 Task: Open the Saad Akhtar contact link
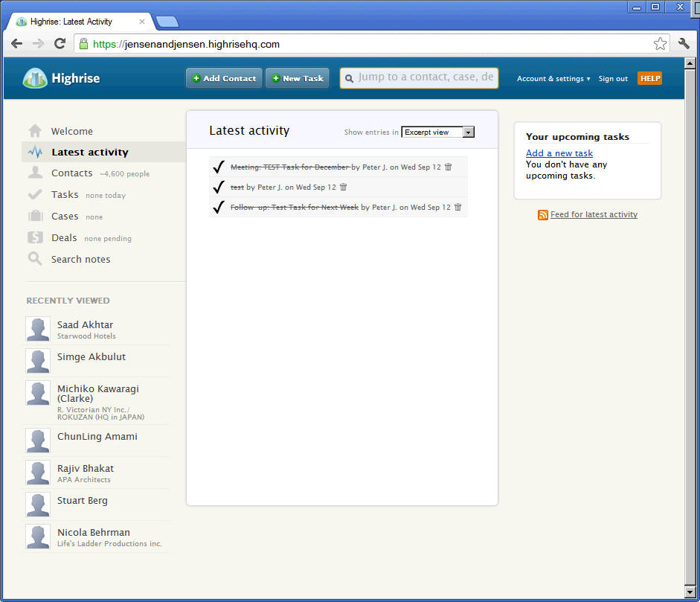coord(85,324)
